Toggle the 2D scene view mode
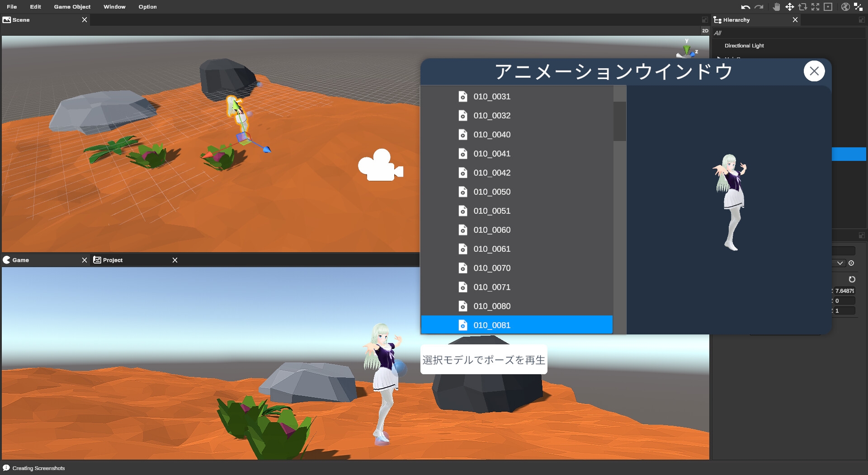The image size is (868, 475). point(705,31)
